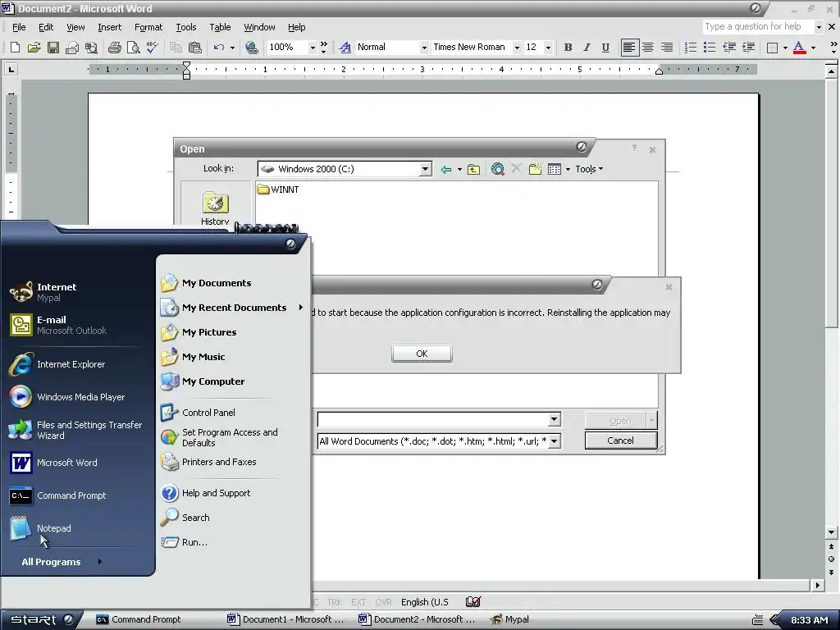The image size is (840, 630).
Task: Click the Start button on taskbar
Action: pos(41,619)
